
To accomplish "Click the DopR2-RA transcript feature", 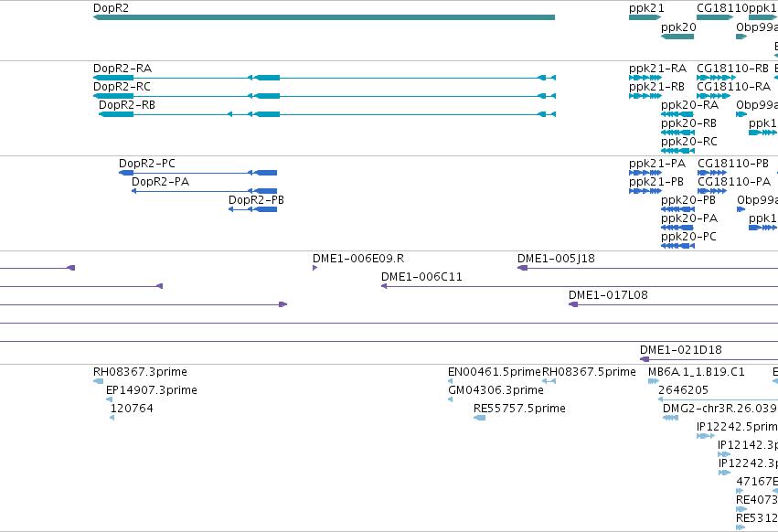I will point(325,78).
